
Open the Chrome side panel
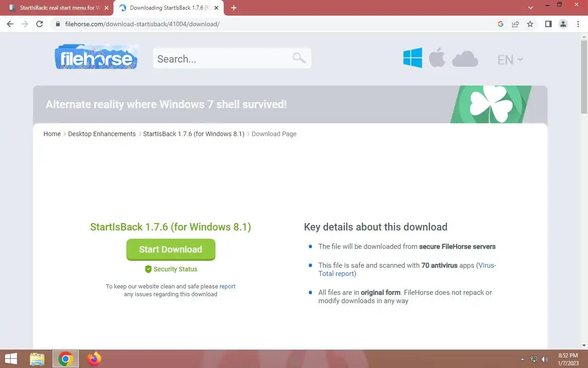click(x=548, y=24)
